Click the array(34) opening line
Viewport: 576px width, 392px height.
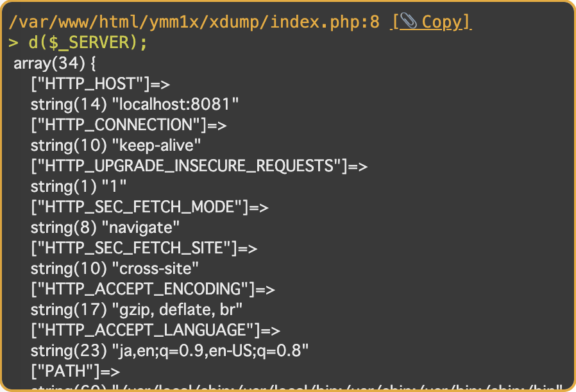point(55,64)
